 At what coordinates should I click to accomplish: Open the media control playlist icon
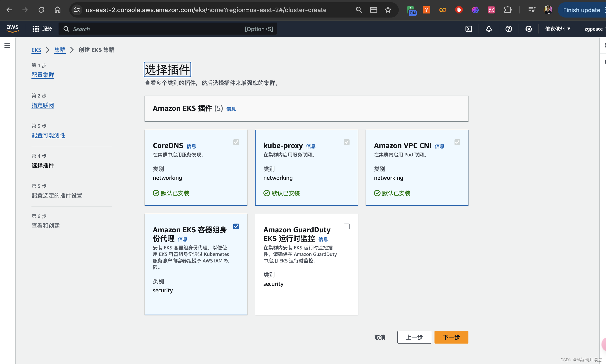(x=532, y=10)
